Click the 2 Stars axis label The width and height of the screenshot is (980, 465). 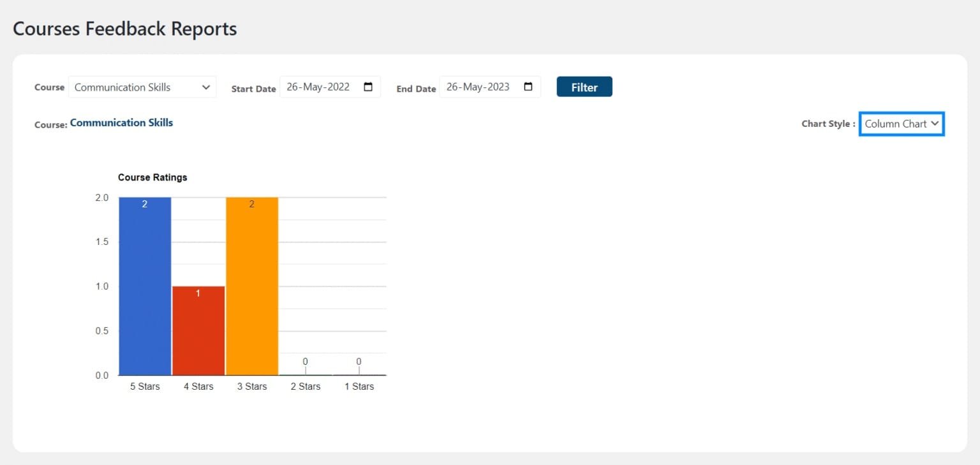(306, 387)
